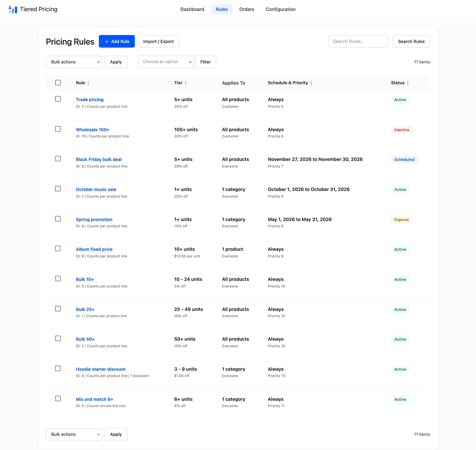Image resolution: width=476 pixels, height=450 pixels.
Task: Click the Inactive status badge
Action: click(402, 130)
